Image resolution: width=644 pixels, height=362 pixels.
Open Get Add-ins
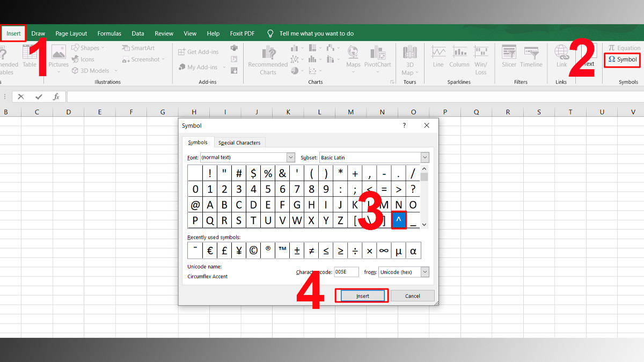tap(199, 52)
